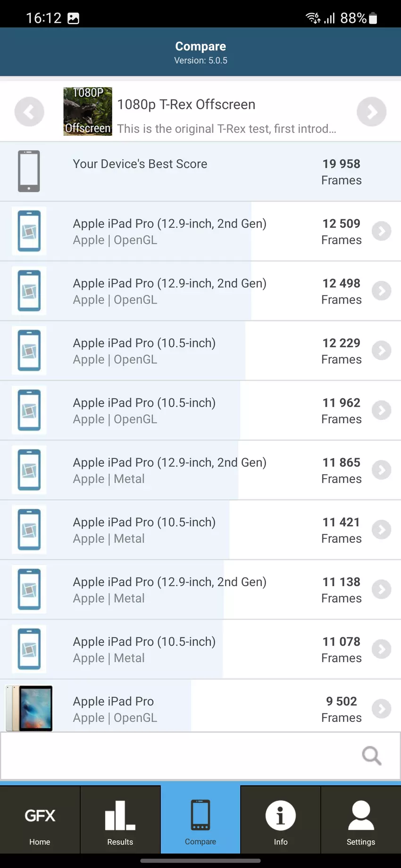Open the GFX Home tab
Viewport: 401px width, 868px height.
pos(40,820)
